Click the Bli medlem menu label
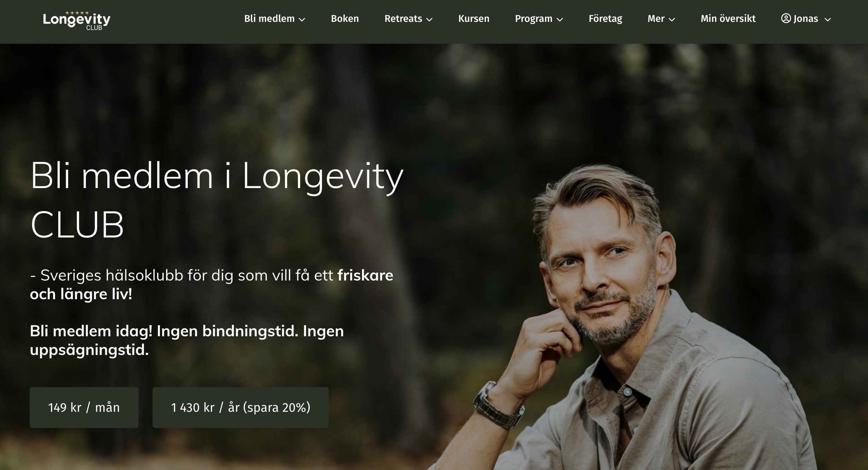 point(269,18)
